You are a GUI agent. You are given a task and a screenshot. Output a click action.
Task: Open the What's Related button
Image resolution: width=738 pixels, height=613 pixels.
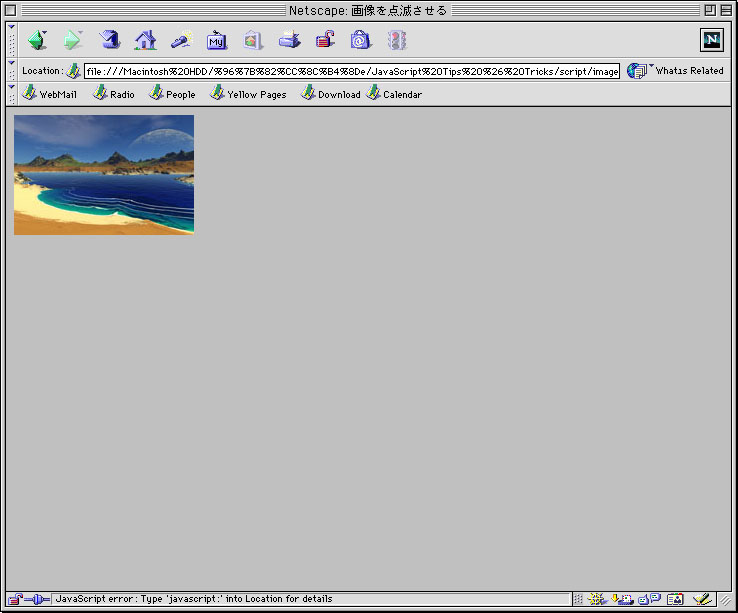675,71
